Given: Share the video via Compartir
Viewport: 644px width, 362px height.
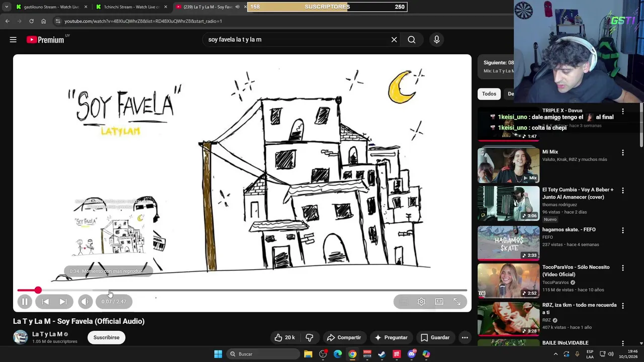Looking at the screenshot, I should click(x=344, y=337).
